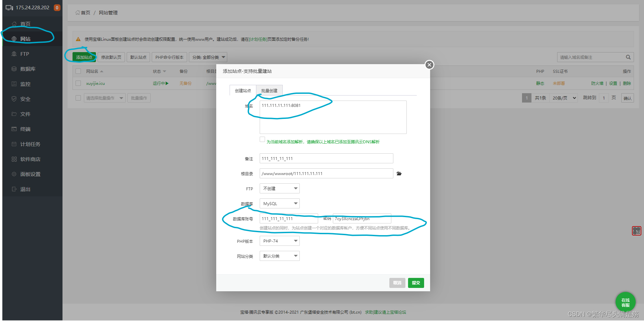Click the 未部署 SSL status link
The image size is (644, 321).
coord(559,83)
